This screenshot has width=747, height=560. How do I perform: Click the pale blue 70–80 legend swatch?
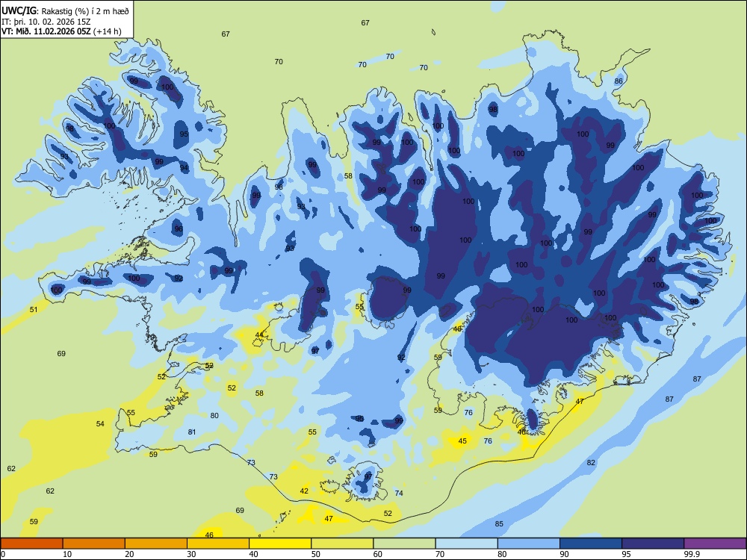point(467,544)
